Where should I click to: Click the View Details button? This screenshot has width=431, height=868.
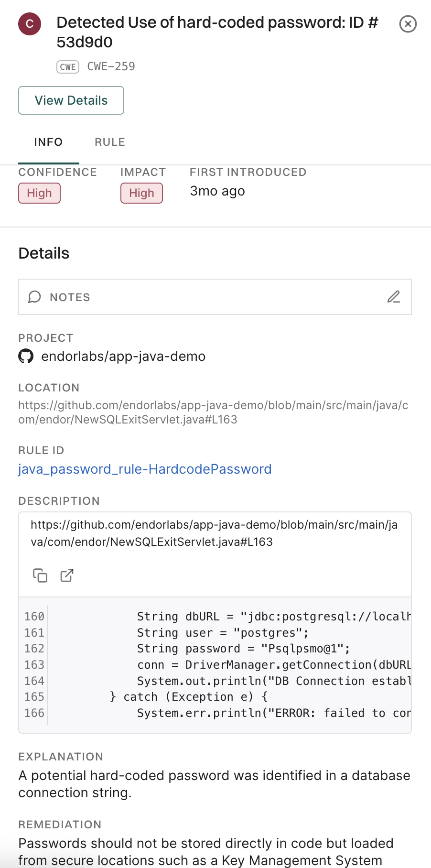(x=71, y=100)
